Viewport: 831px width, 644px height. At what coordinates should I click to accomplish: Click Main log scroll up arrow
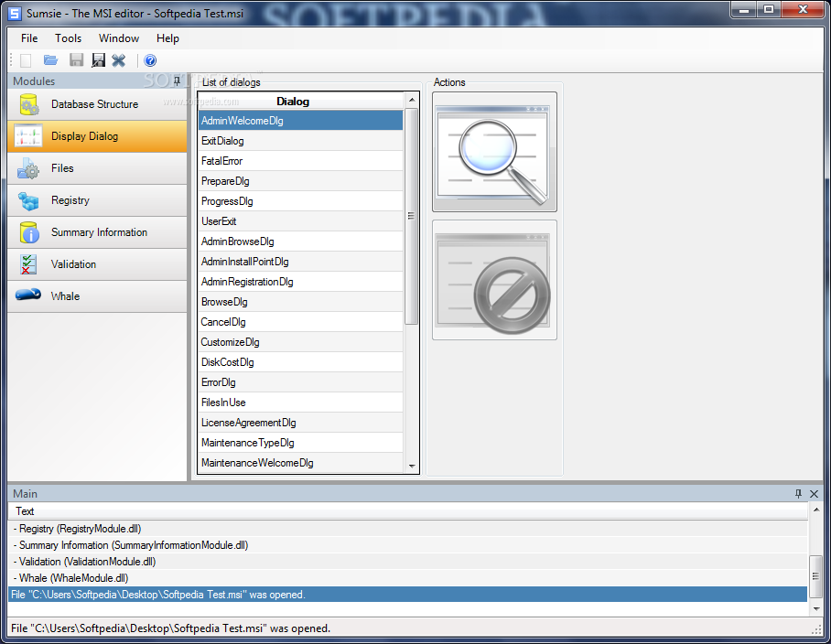coord(816,510)
